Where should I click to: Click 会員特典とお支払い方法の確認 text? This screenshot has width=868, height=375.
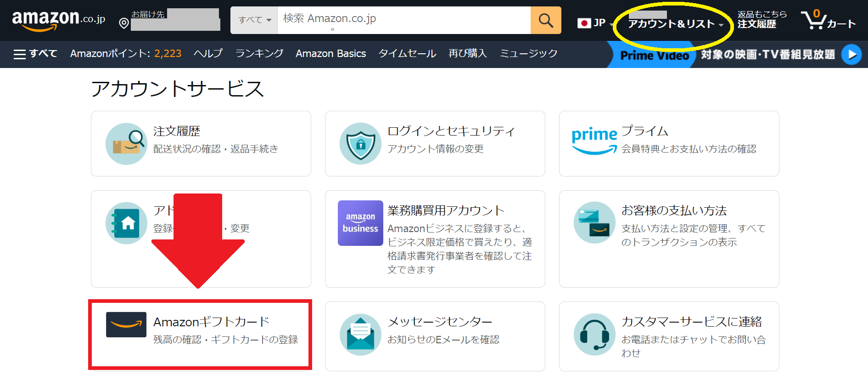point(689,149)
